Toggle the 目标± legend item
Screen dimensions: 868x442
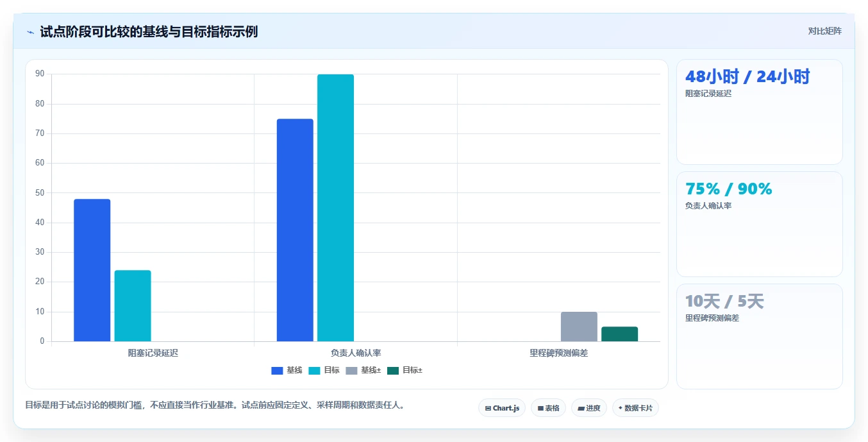point(405,370)
